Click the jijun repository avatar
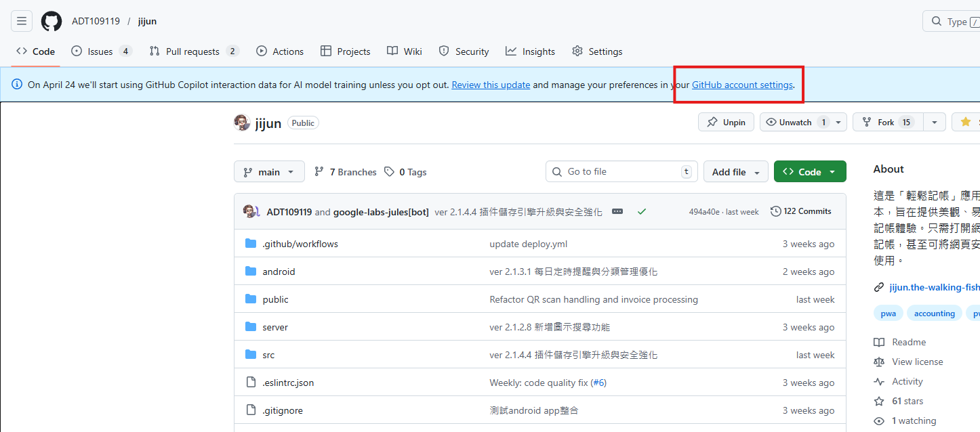Screen dimensions: 980x432 tap(242, 123)
